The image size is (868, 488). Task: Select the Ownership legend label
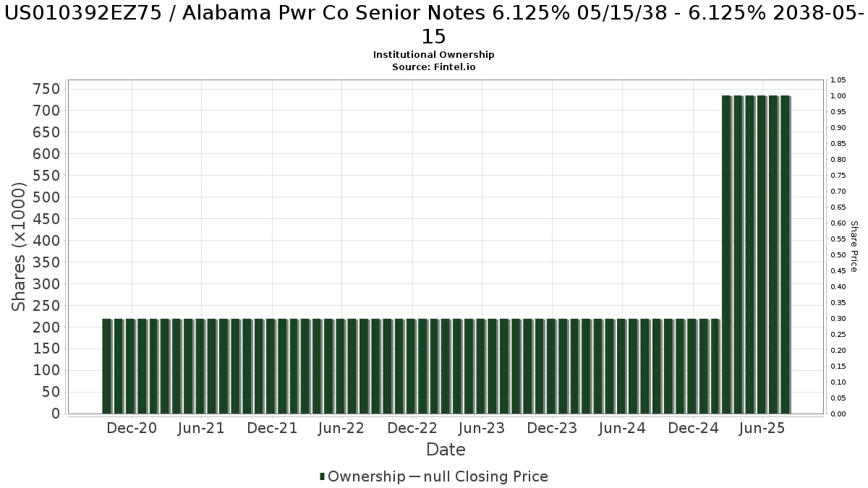[x=366, y=476]
